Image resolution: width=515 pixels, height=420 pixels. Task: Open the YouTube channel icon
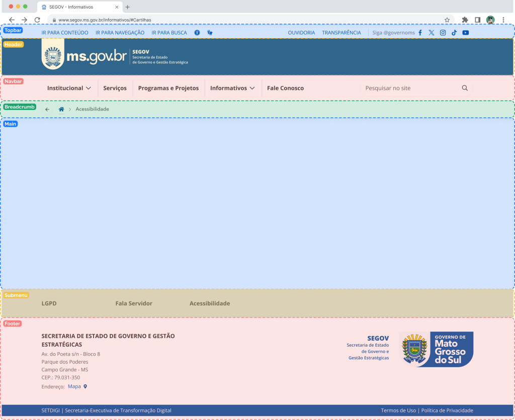click(x=466, y=33)
